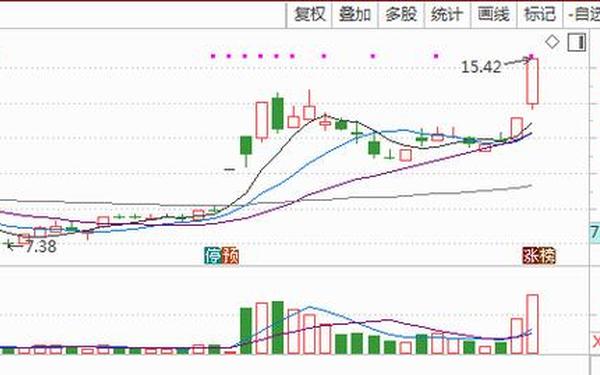The width and height of the screenshot is (600, 375).
Task: Open the 统计 statistics tool
Action: pos(447,15)
